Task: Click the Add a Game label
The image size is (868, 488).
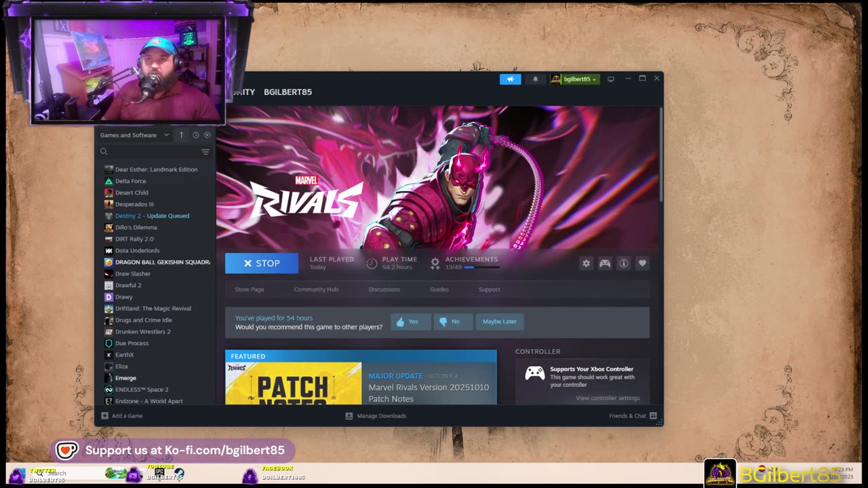Action: [127, 415]
